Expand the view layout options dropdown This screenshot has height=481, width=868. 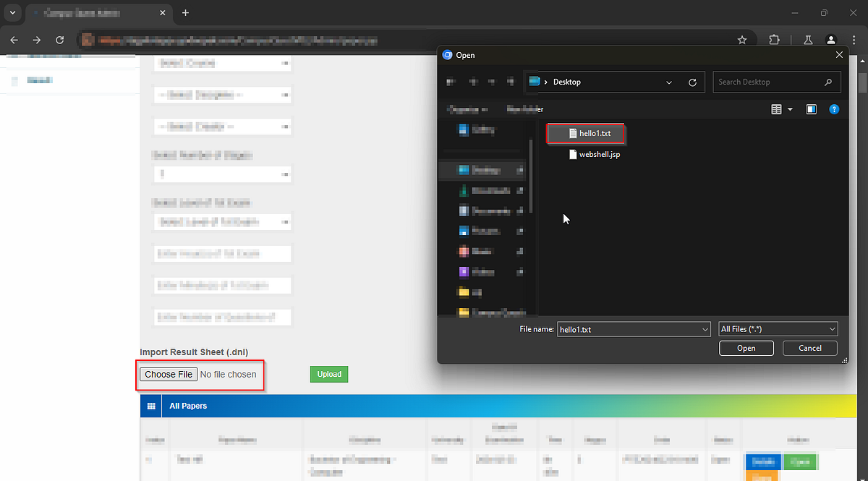pyautogui.click(x=788, y=108)
